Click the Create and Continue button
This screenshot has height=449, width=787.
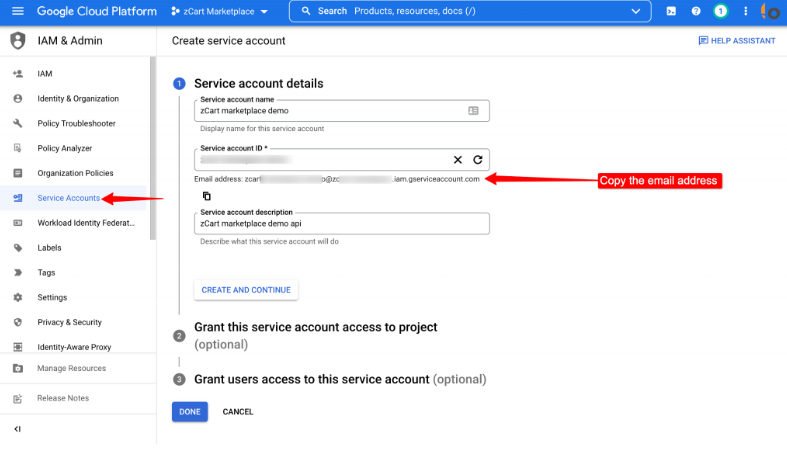[246, 290]
